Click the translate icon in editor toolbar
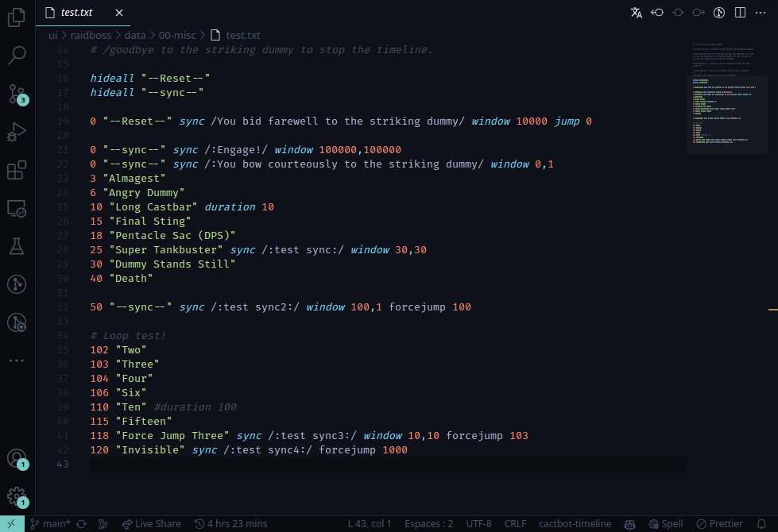 (636, 13)
